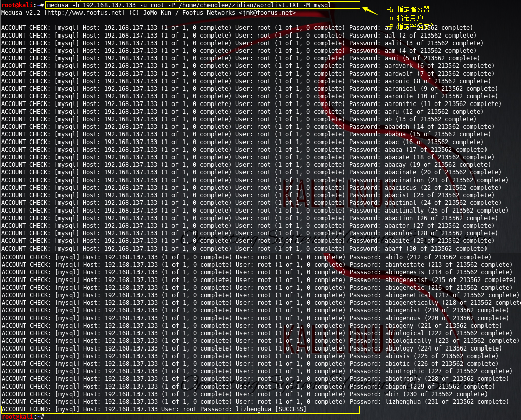
Task: Click the password 'aaronic' check line
Action: click(246, 81)
